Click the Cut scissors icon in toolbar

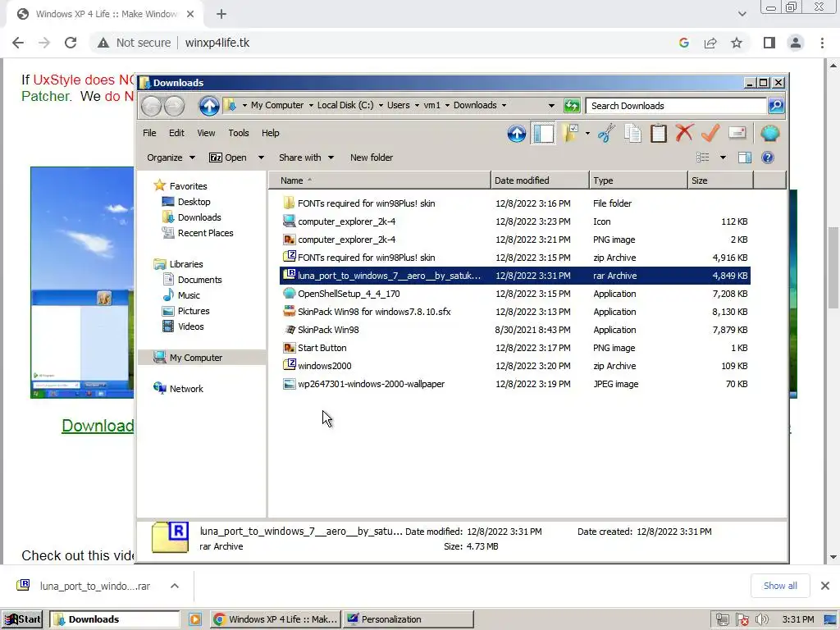click(606, 133)
